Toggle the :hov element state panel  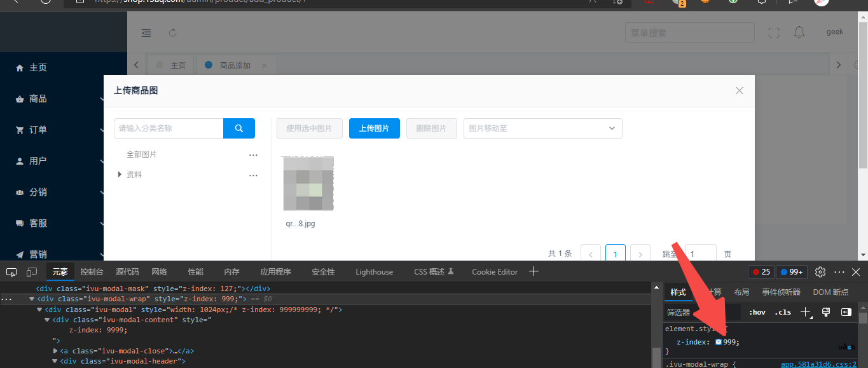757,312
